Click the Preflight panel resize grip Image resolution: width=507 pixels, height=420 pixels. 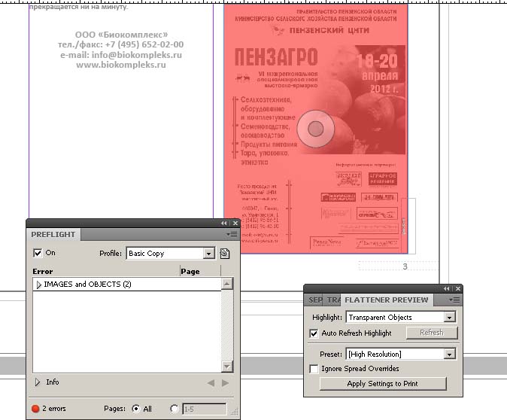click(235, 412)
